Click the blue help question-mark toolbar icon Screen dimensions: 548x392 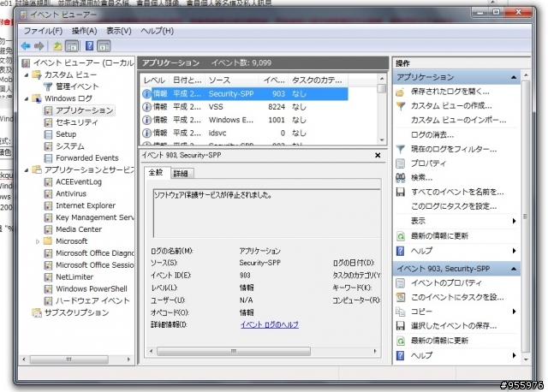[89, 45]
